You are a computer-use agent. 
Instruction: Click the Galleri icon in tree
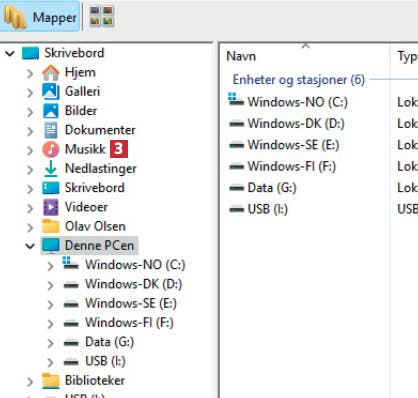tap(51, 92)
